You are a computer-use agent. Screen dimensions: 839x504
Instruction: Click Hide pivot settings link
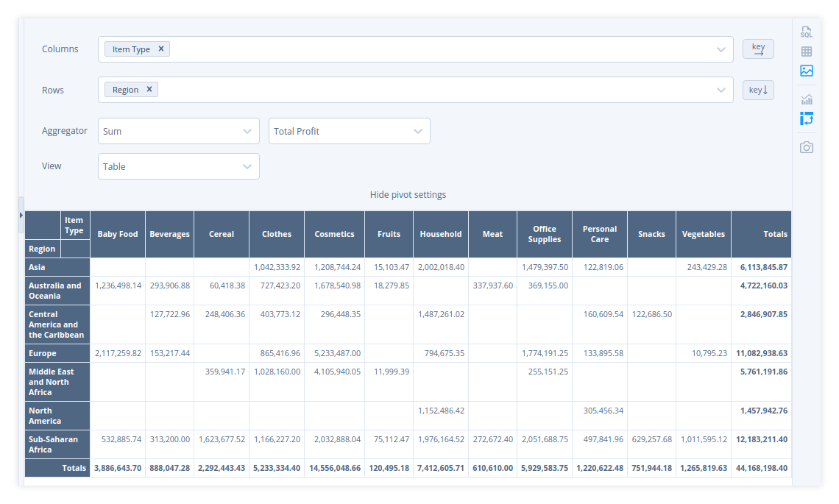[408, 195]
